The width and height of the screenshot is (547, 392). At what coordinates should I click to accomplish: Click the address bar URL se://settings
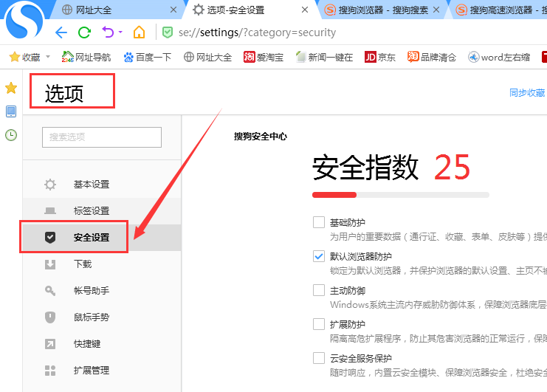pos(257,32)
